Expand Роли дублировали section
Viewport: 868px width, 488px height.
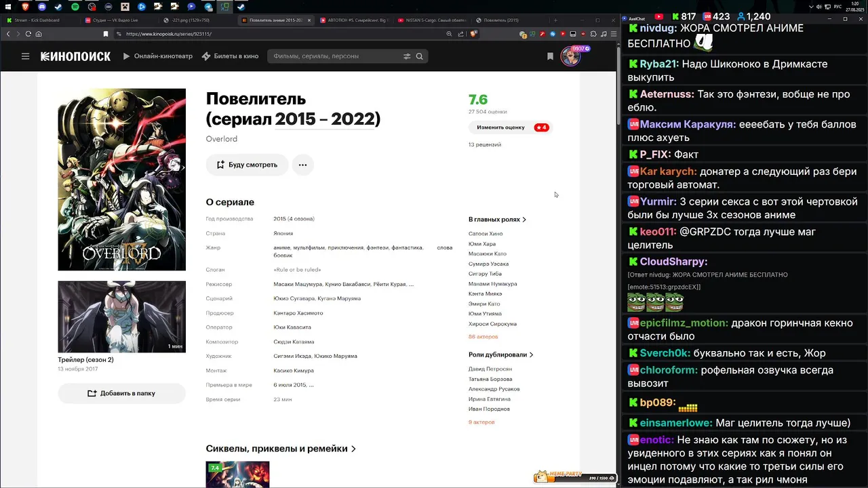click(x=500, y=354)
